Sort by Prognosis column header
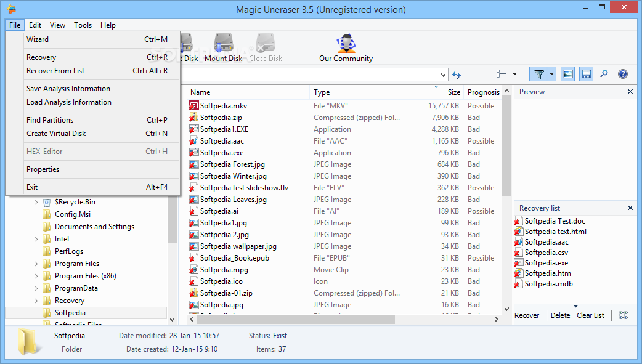 483,92
